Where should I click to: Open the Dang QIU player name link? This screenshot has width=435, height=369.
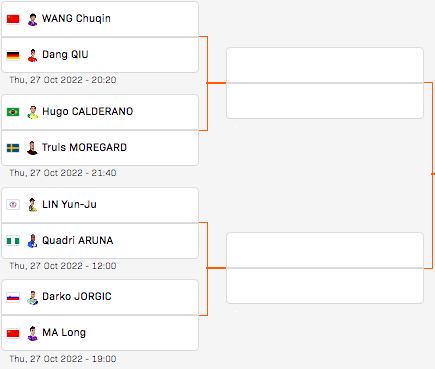click(65, 54)
